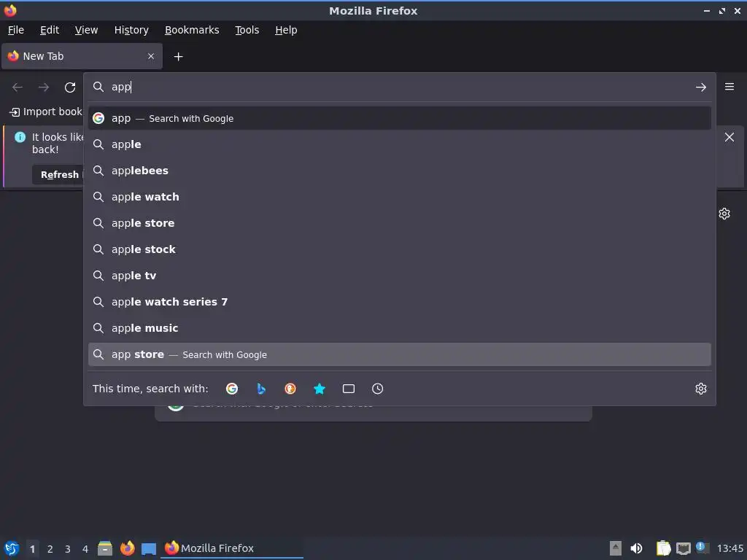747x560 pixels.
Task: Search open Tabs using the tab icon
Action: (x=349, y=389)
